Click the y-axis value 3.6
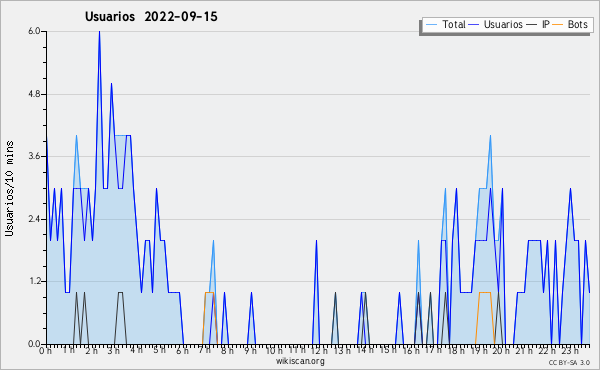The width and height of the screenshot is (600, 370). click(34, 156)
